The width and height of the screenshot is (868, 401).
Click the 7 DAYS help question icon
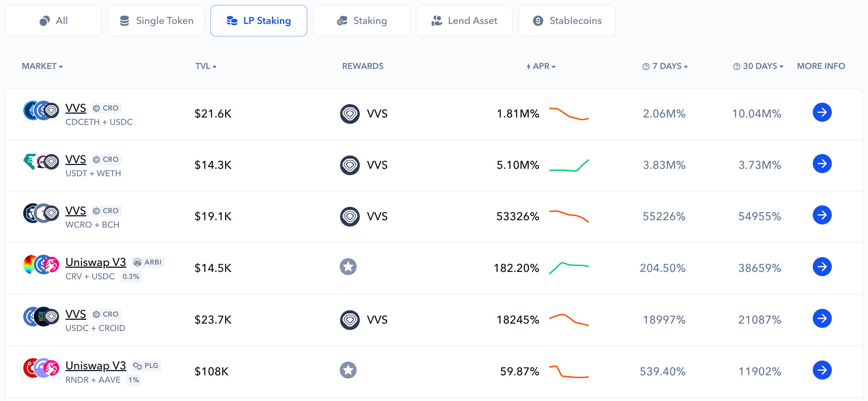[646, 66]
